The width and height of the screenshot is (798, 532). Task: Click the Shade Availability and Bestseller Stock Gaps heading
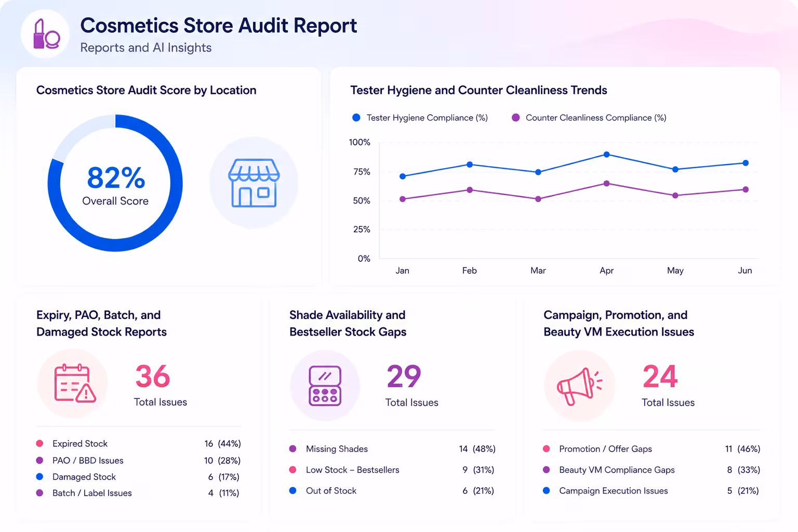pyautogui.click(x=348, y=324)
